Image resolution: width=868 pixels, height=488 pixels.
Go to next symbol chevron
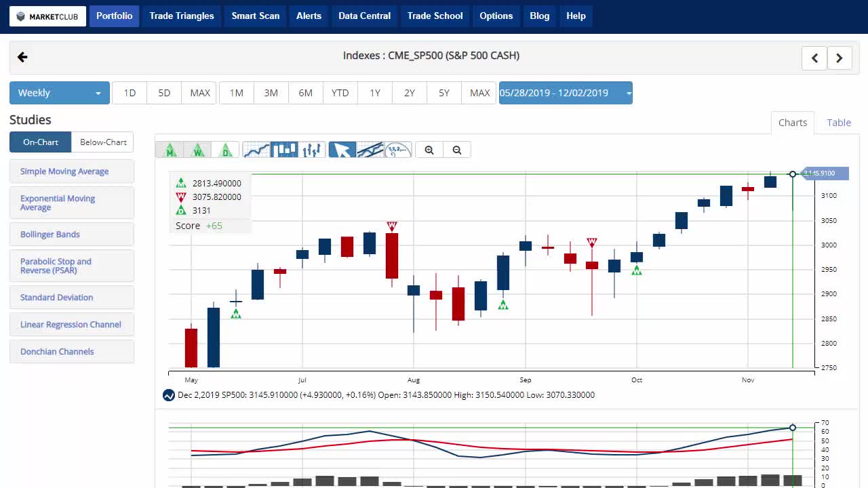[x=840, y=58]
